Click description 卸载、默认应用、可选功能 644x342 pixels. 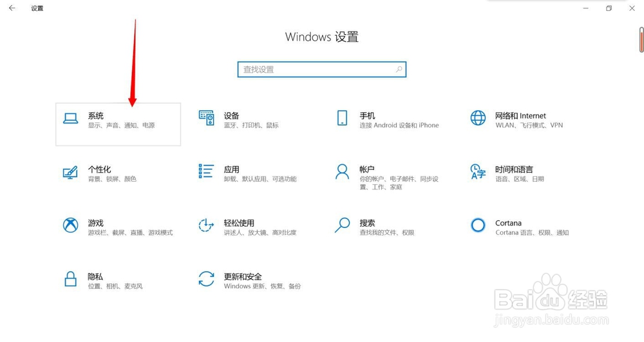click(260, 179)
